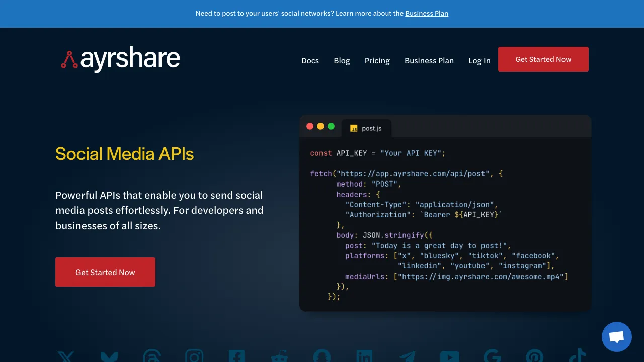Click the "application/json" code value
This screenshot has width=644, height=362.
pyautogui.click(x=455, y=204)
